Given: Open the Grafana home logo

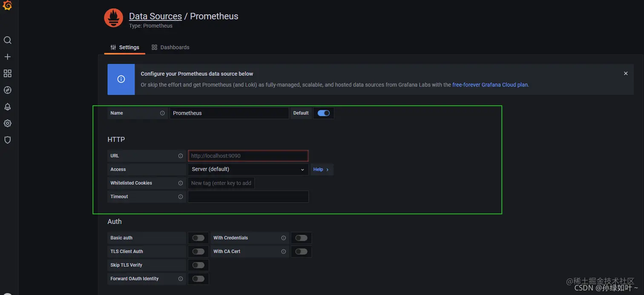Looking at the screenshot, I should point(7,6).
